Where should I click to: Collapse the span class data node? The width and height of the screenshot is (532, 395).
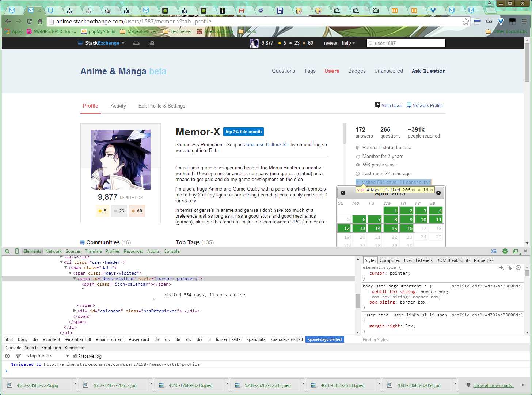[66, 268]
